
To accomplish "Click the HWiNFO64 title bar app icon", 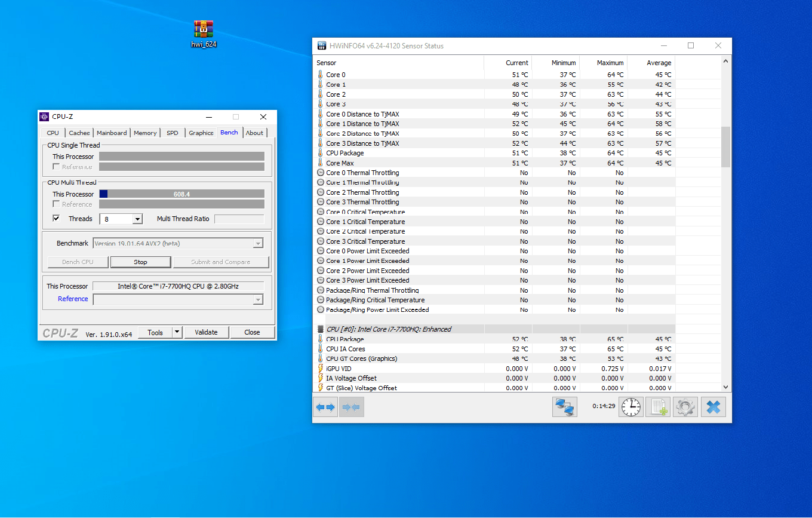I will 322,46.
